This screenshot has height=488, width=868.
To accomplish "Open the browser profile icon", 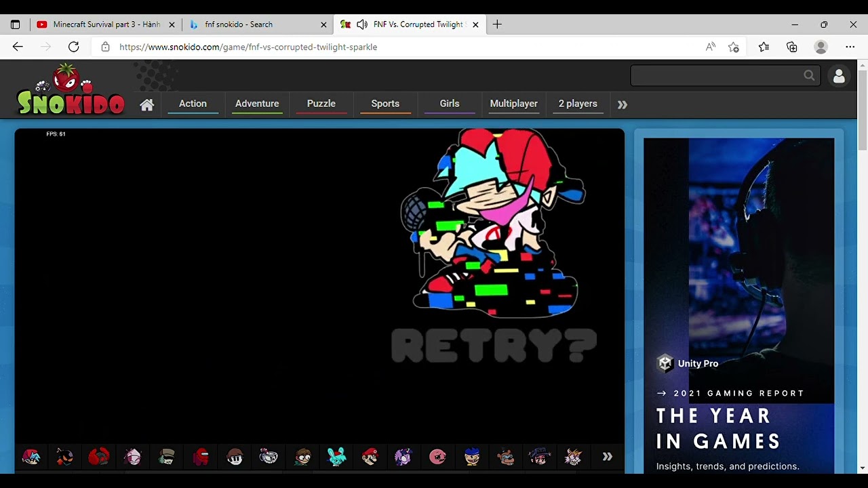I will tap(821, 47).
